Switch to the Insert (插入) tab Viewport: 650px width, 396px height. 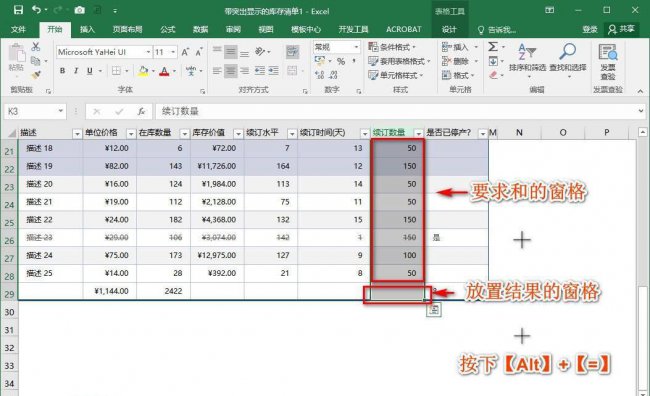point(87,29)
